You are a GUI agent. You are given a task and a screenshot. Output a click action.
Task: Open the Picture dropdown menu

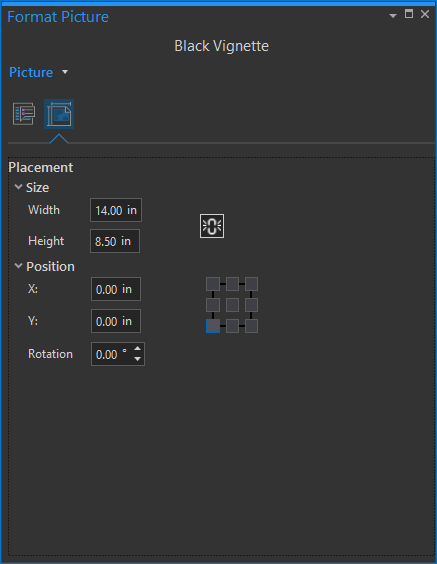point(65,72)
